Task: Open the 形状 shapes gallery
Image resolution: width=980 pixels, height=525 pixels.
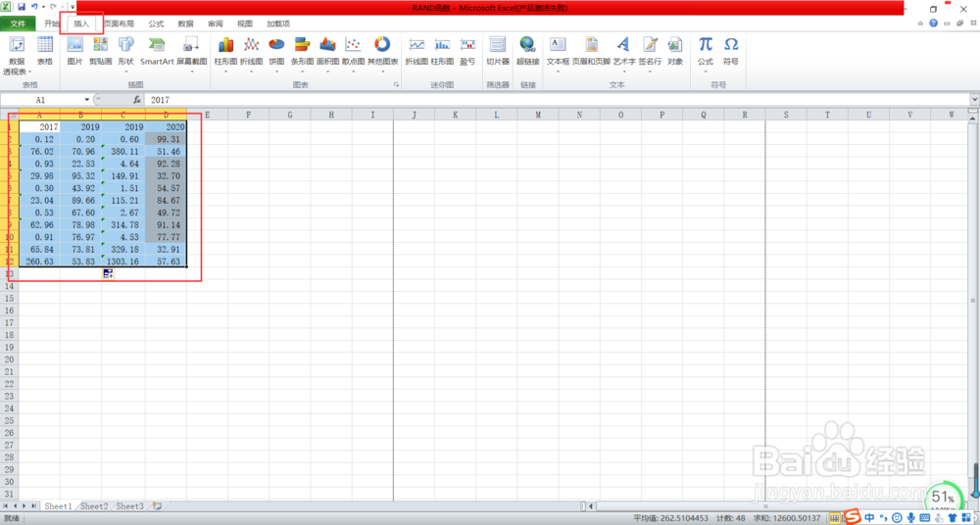Action: (x=126, y=53)
